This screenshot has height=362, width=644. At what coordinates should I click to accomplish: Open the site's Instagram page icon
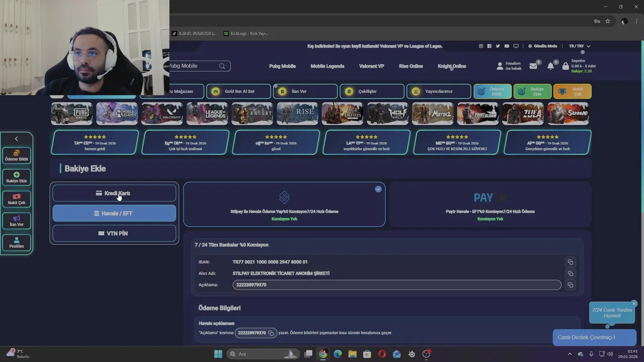[x=480, y=46]
